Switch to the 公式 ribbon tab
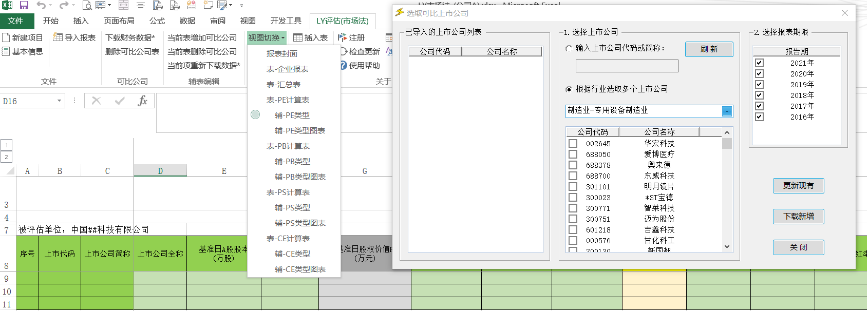Screen dimensions: 868x311 click(157, 21)
